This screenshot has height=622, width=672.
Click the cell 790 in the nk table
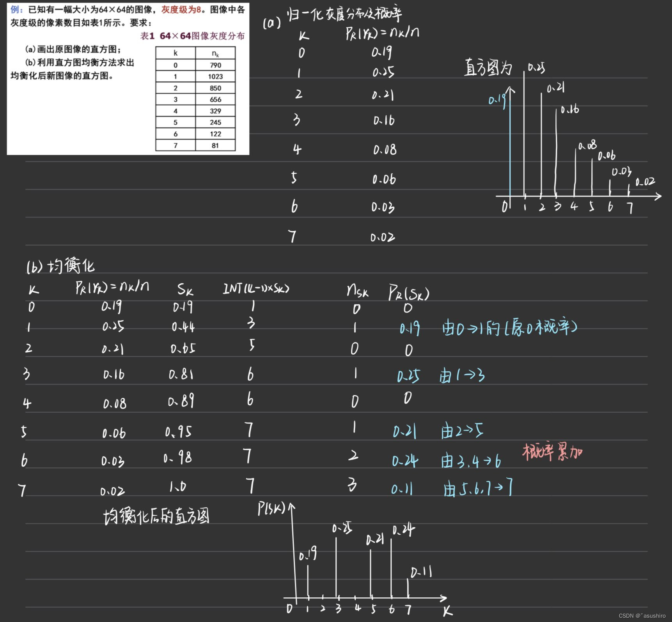(215, 65)
